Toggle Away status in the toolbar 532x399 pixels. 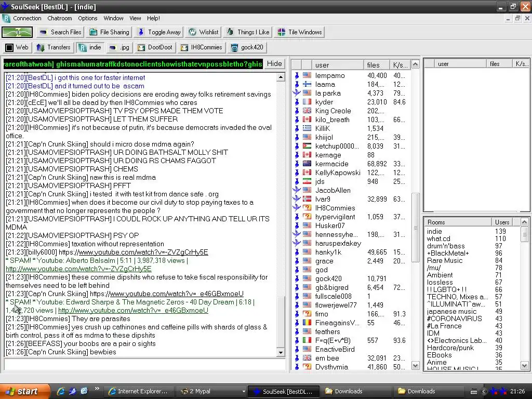click(x=159, y=32)
